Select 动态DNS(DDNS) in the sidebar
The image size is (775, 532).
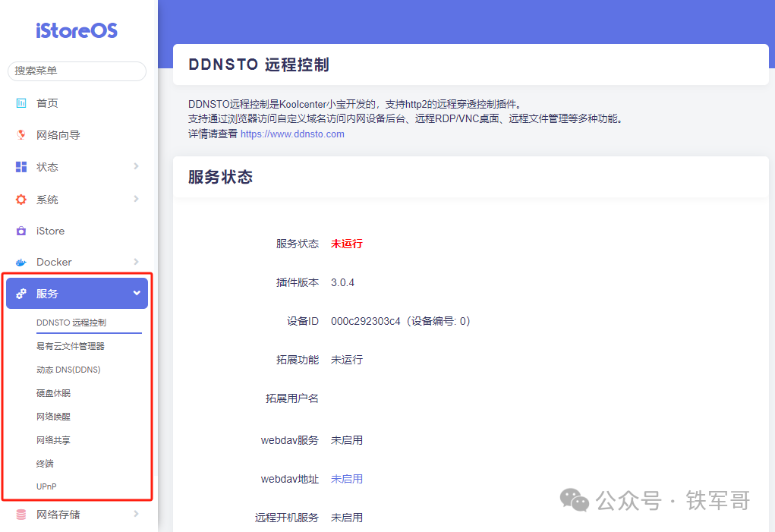click(x=67, y=369)
